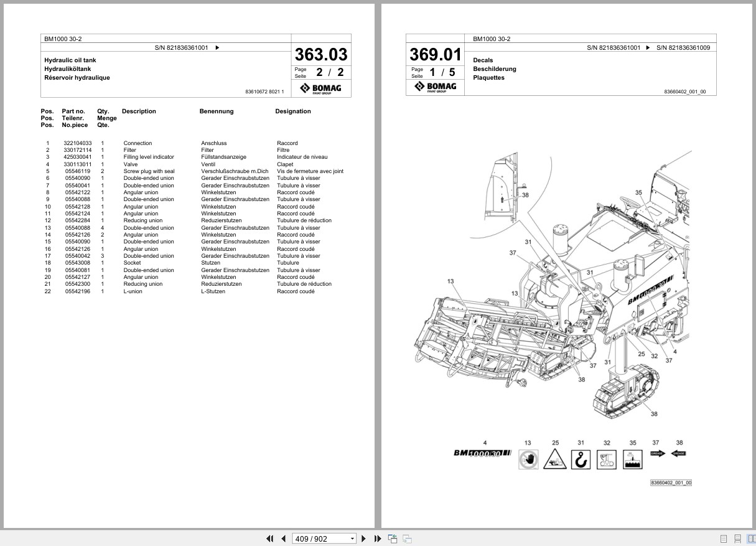Click the warning triangle decal number 25

555,459
